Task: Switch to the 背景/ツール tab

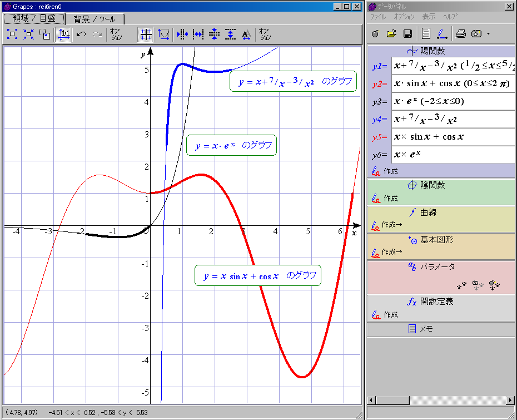Action: (x=95, y=19)
